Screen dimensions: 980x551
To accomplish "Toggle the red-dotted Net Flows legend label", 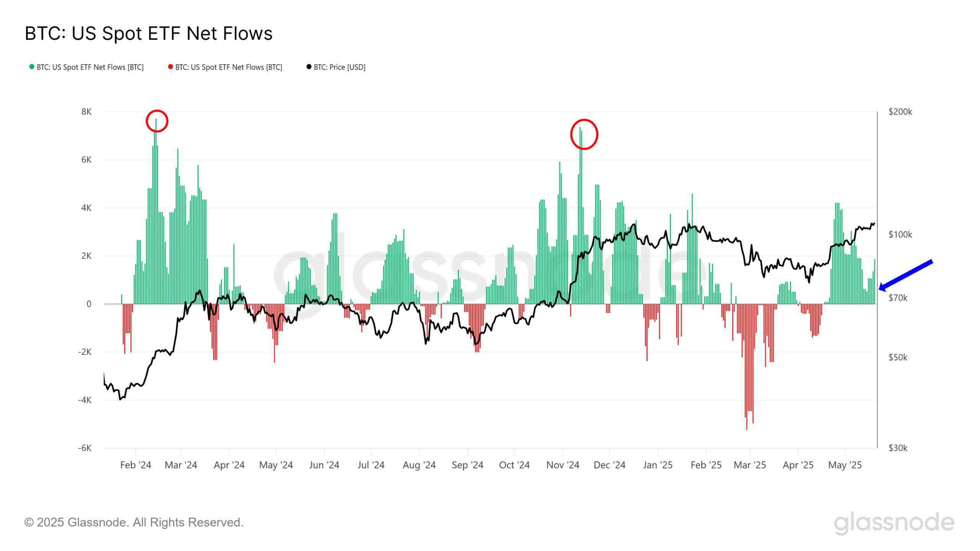I will pos(229,67).
